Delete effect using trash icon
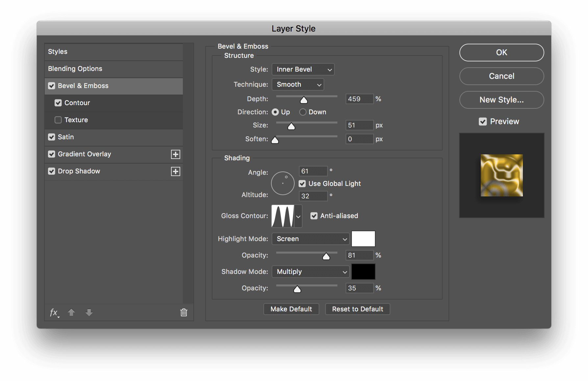 pos(184,312)
